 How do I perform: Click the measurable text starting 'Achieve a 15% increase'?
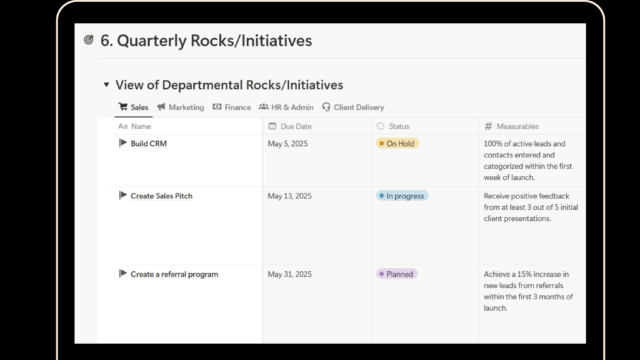point(528,291)
